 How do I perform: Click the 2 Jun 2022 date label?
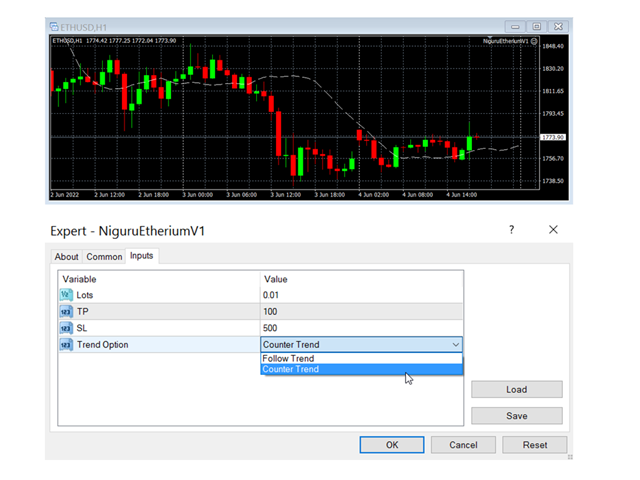point(64,195)
